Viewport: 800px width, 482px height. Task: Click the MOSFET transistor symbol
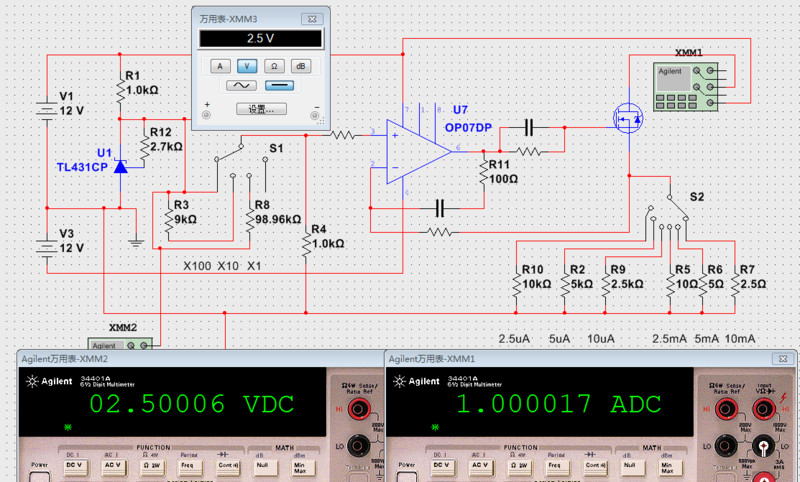tap(628, 119)
